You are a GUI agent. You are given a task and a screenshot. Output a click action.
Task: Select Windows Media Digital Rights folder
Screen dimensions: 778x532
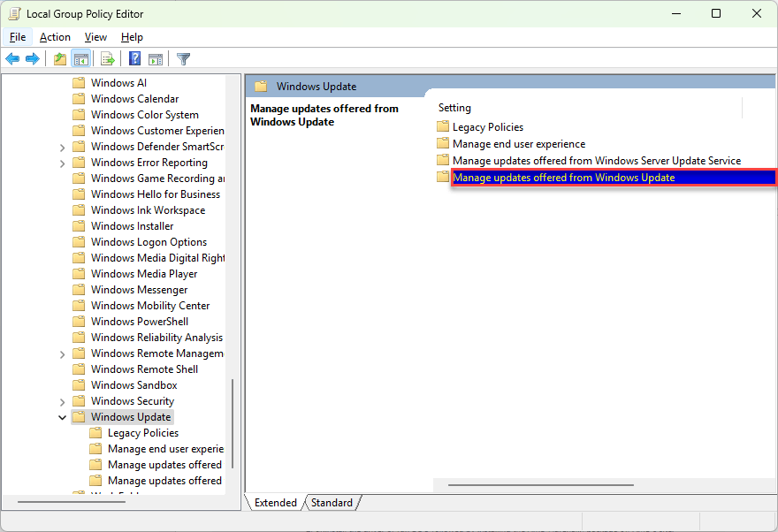[157, 258]
